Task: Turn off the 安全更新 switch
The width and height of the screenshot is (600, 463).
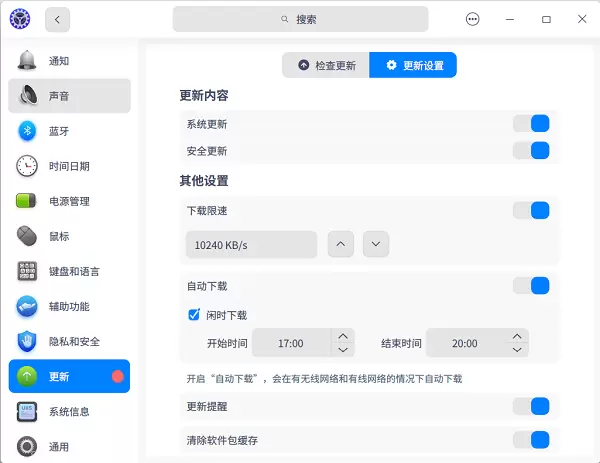Action: (x=531, y=151)
